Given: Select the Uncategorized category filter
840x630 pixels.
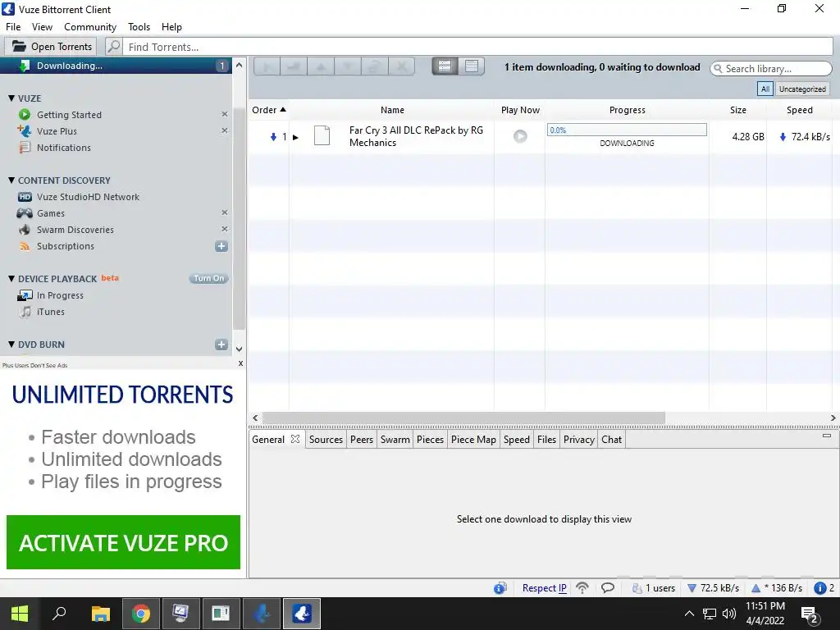Looking at the screenshot, I should click(x=802, y=89).
